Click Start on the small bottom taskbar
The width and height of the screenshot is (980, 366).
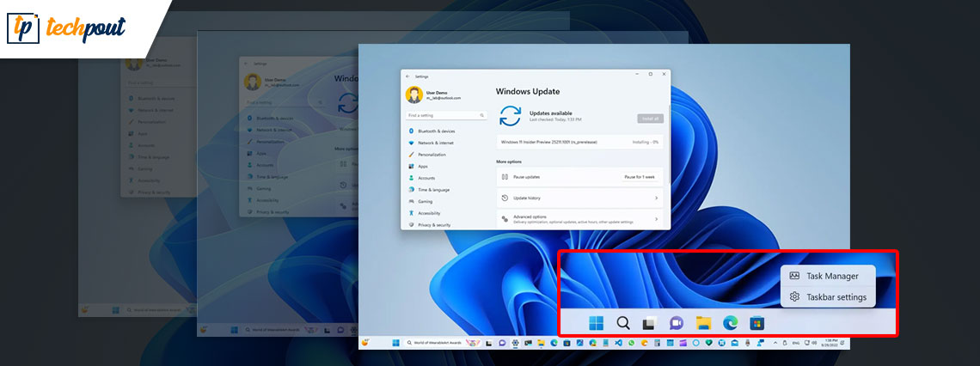click(x=395, y=343)
